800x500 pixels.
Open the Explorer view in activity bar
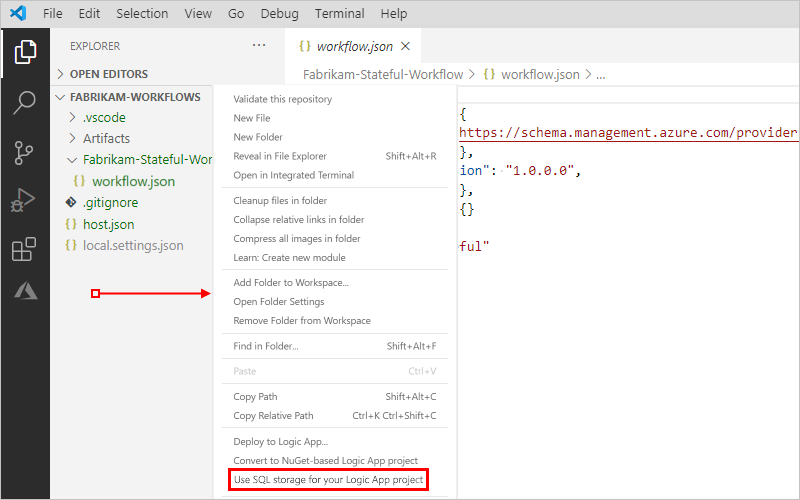[25, 52]
